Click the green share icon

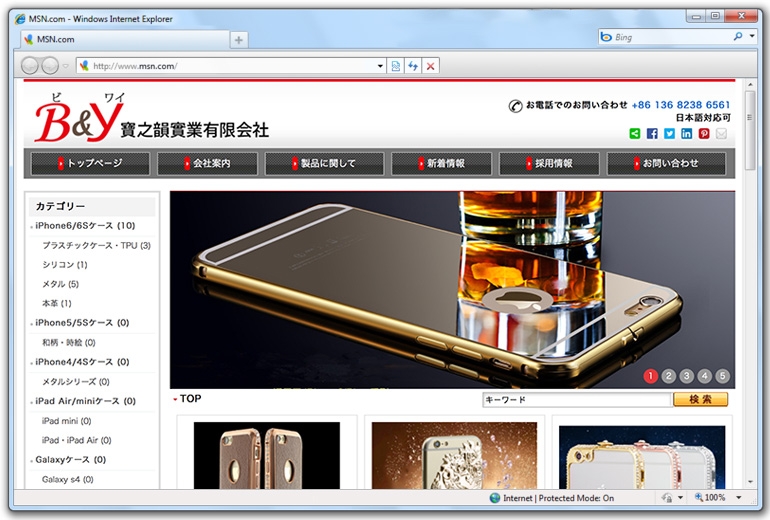coord(634,134)
